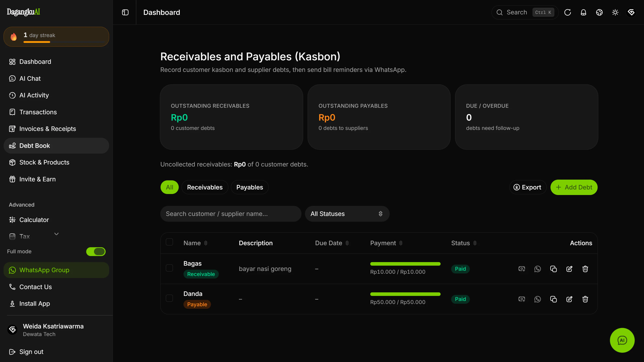Record payment for Danda debt
Screen dimensions: 644x362
point(522,299)
